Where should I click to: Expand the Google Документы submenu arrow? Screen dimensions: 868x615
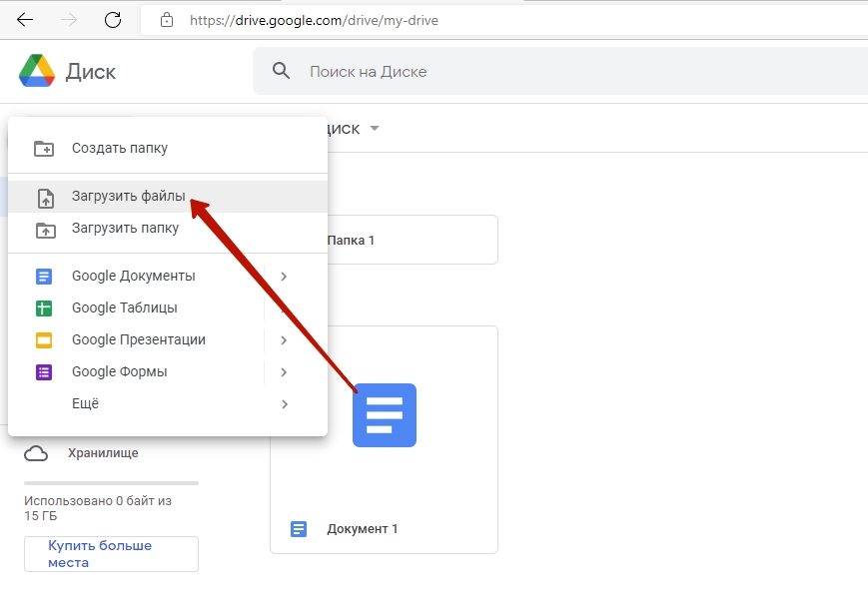[x=284, y=277]
